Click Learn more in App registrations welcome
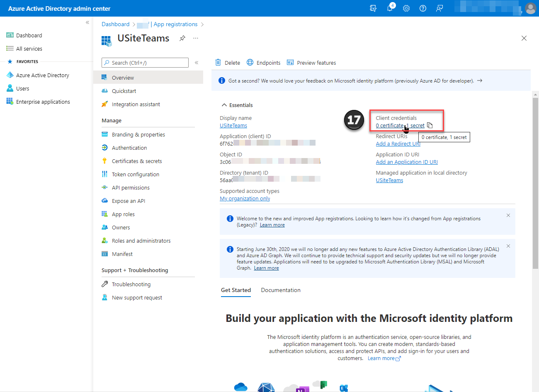 [272, 225]
